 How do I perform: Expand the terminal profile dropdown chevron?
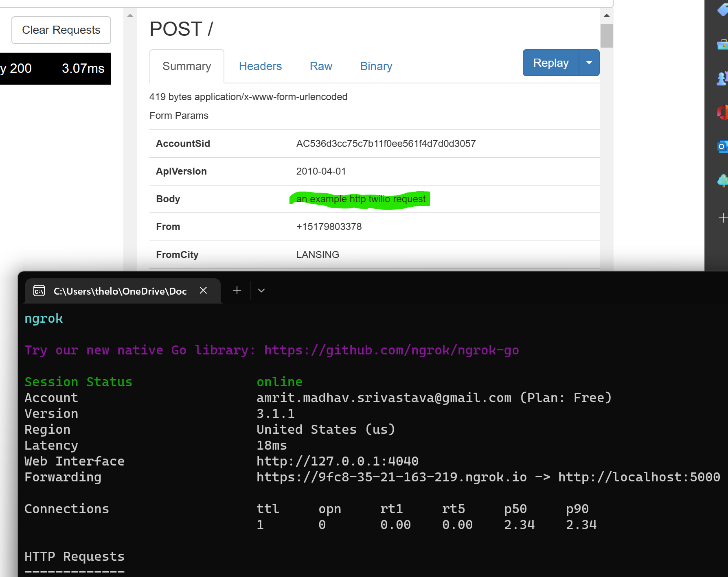261,291
